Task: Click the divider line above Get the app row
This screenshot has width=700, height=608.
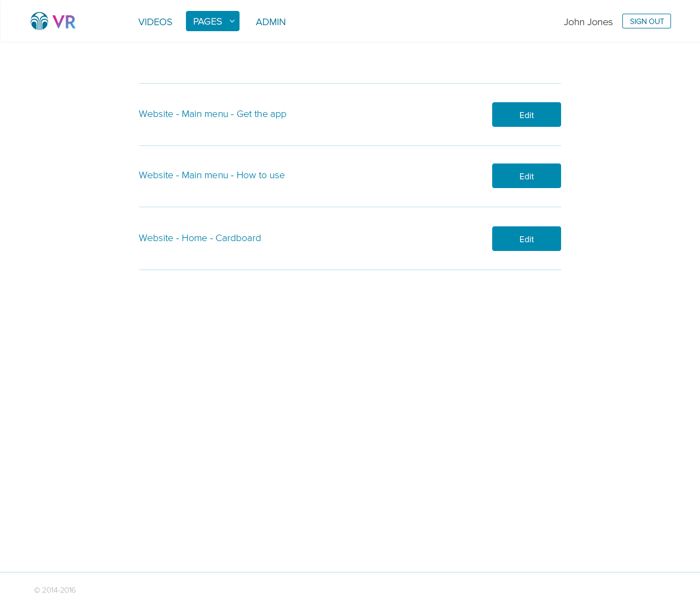Action: point(350,84)
